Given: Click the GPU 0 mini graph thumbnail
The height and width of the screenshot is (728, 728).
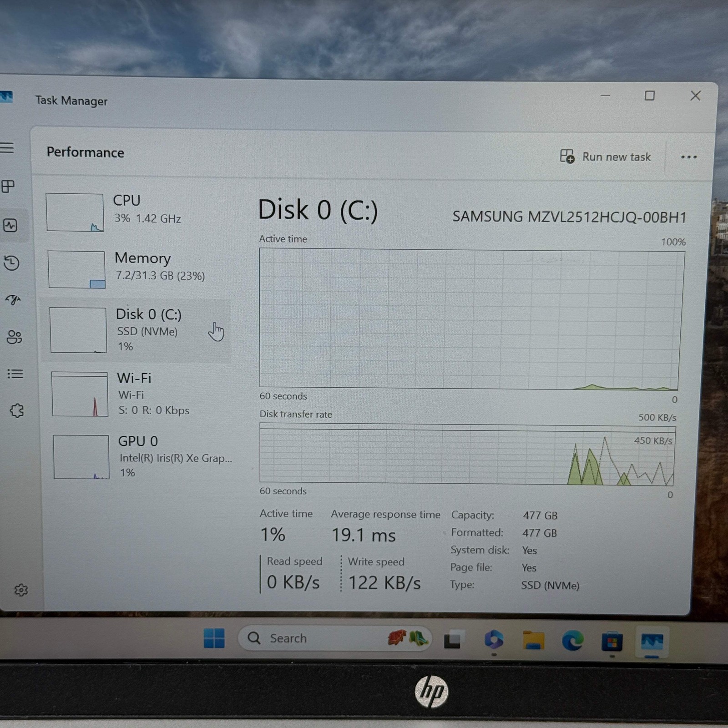Looking at the screenshot, I should (x=81, y=457).
